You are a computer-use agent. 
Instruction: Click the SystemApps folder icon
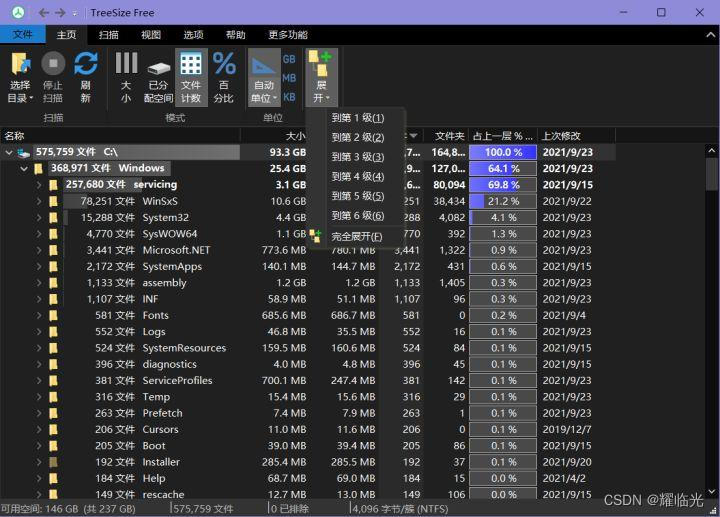53,266
